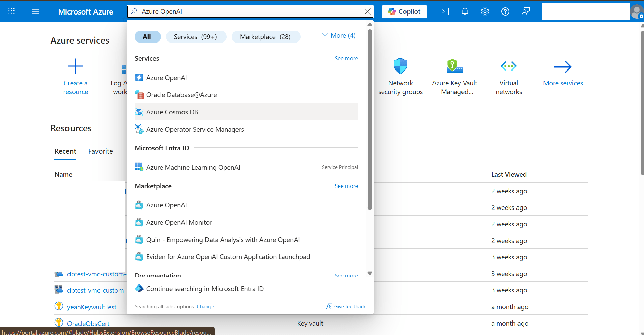Open the portal settings gear
644x335 pixels.
click(485, 11)
